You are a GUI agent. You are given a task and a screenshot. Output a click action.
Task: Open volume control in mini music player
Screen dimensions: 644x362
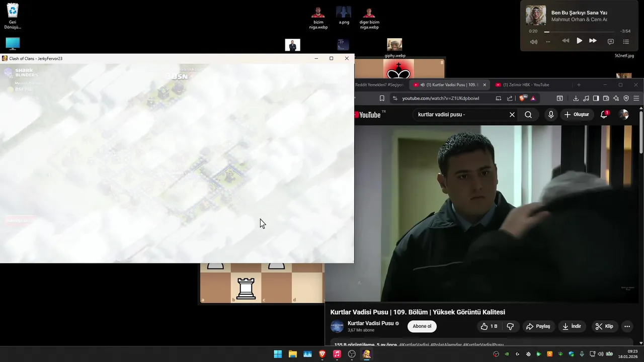point(534,41)
